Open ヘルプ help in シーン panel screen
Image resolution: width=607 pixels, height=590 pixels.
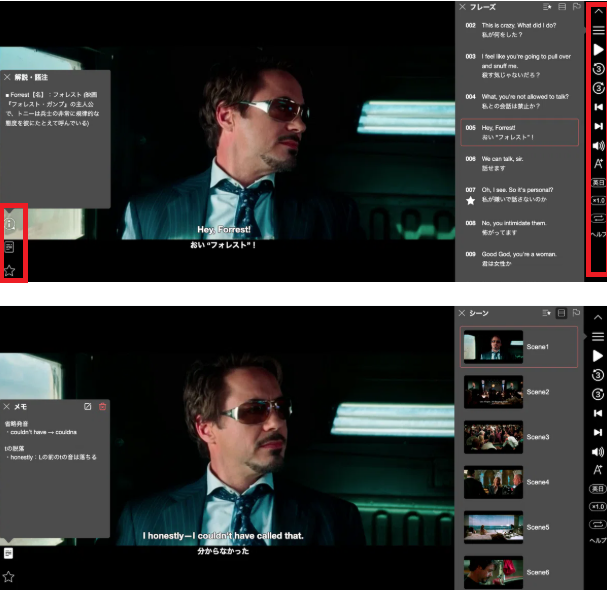tap(598, 540)
